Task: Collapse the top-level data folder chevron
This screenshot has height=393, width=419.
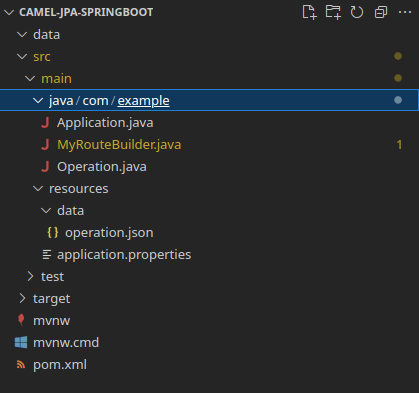Action: 22,34
